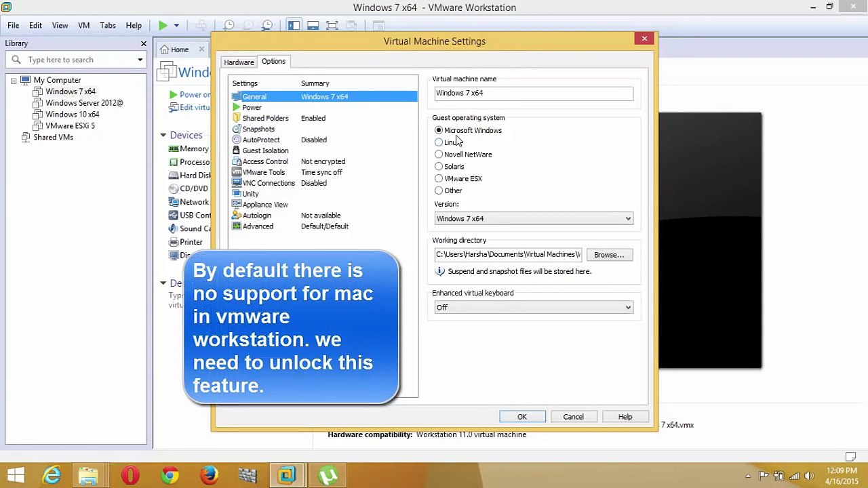Click the dialog Help button
Viewport: 868px width, 488px height.
[x=625, y=417]
